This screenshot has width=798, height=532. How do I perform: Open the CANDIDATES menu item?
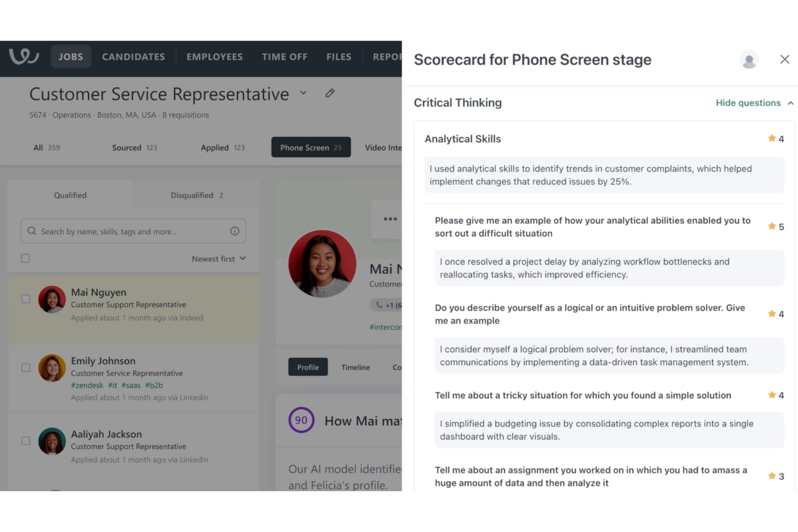[133, 56]
